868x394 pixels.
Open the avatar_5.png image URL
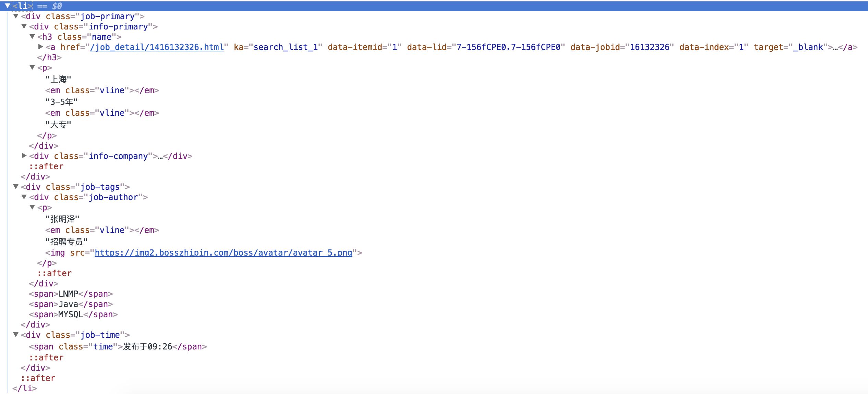(x=223, y=253)
